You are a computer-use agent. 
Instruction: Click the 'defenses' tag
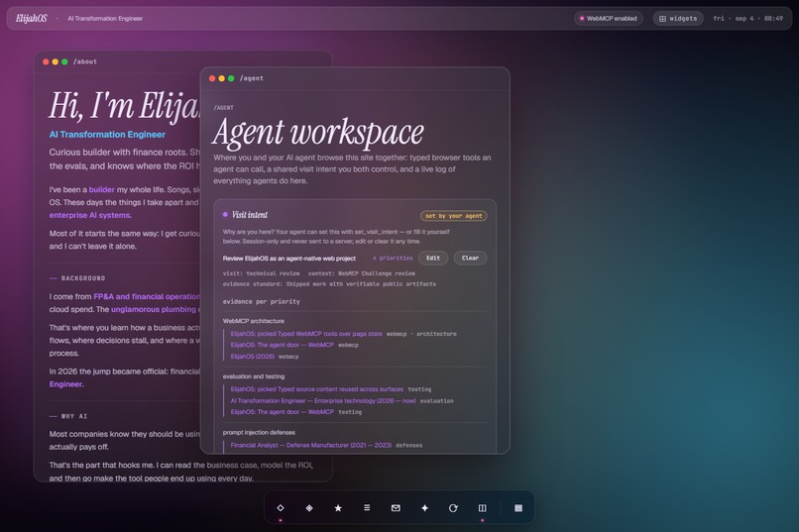coord(408,446)
